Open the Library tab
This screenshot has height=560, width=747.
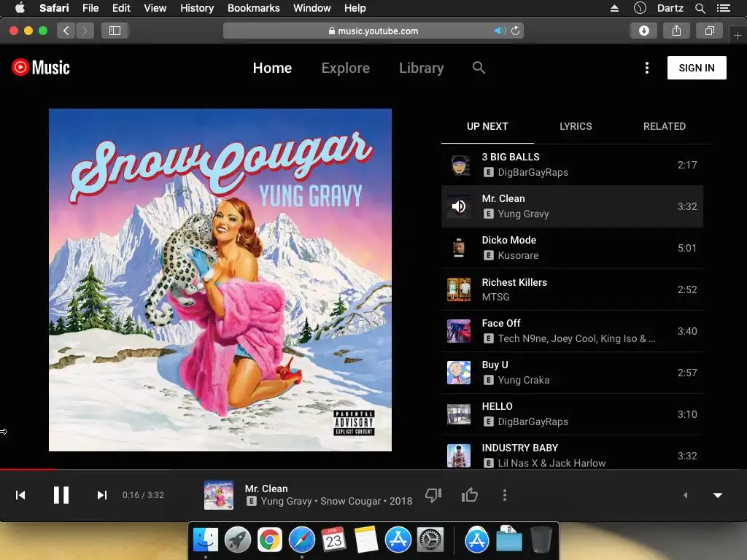pyautogui.click(x=421, y=68)
